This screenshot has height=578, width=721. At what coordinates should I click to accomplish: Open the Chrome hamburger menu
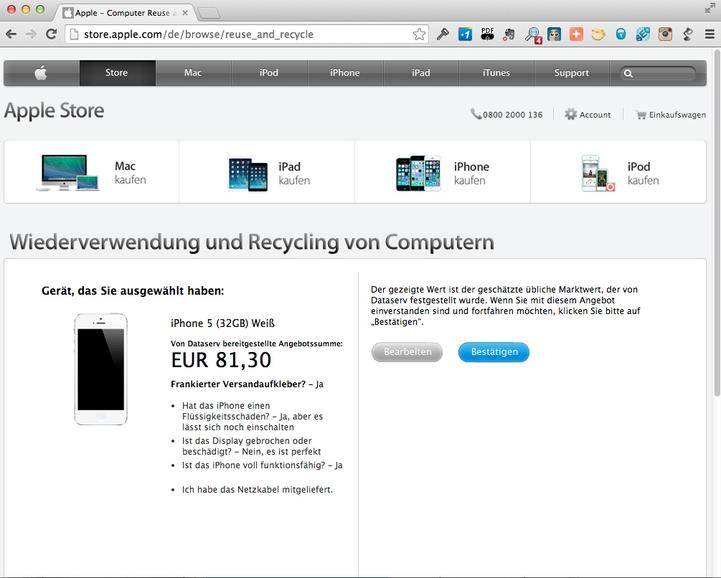pos(710,34)
